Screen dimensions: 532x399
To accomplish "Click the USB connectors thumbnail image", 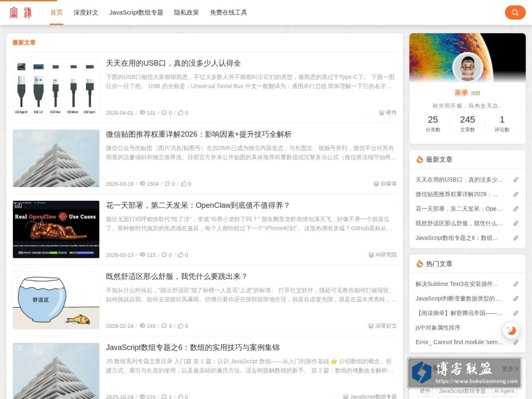I will [56, 87].
